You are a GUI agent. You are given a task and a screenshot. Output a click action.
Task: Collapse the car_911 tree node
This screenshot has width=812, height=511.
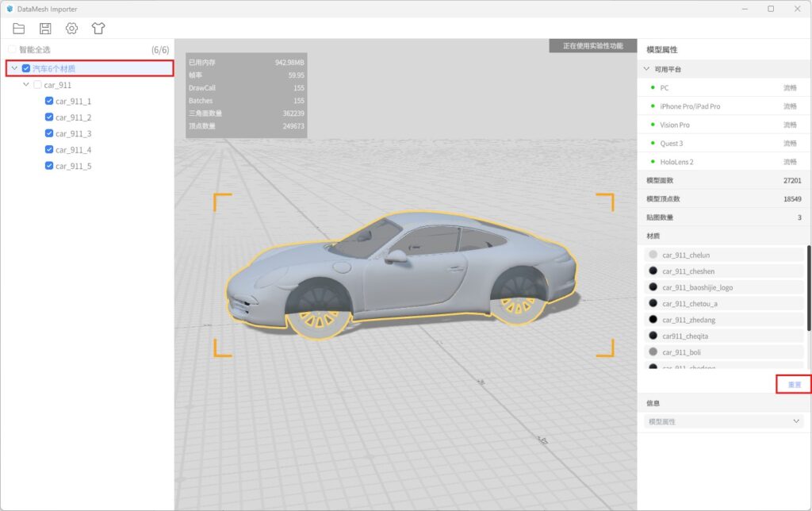[26, 85]
